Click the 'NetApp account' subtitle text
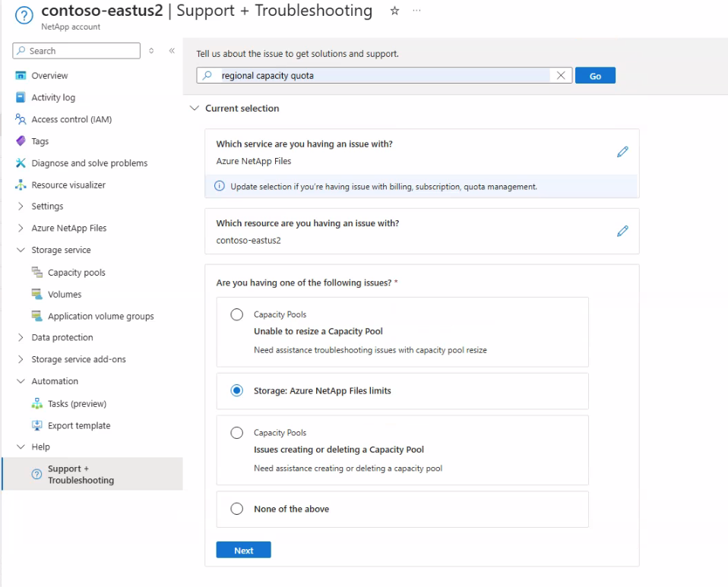This screenshot has width=728, height=587. point(71,27)
